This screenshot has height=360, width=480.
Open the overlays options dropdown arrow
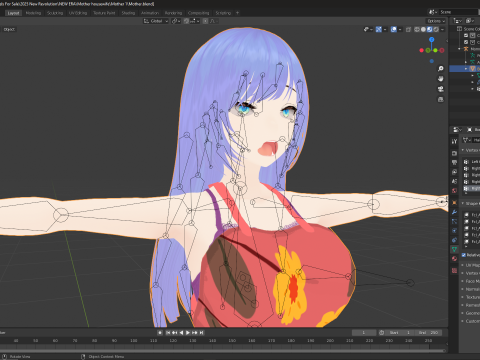tap(400, 30)
